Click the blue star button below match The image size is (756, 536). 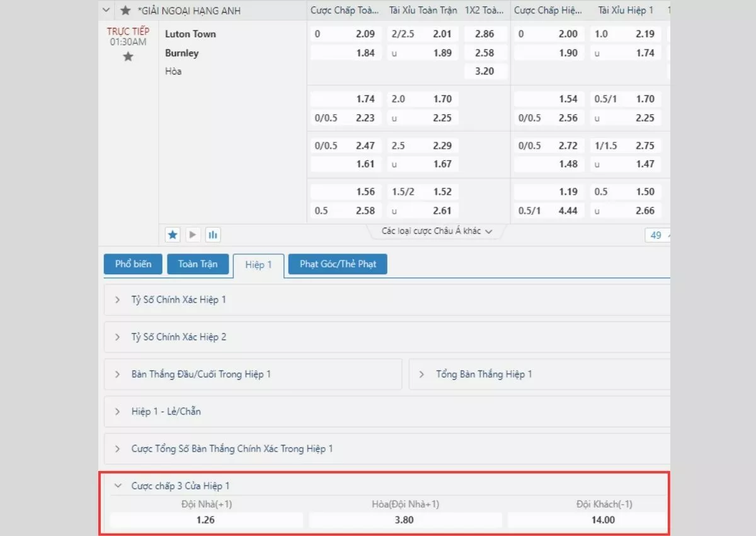click(173, 235)
